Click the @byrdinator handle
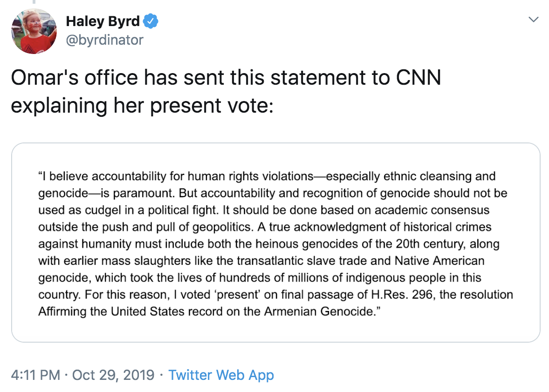The width and height of the screenshot is (549, 392). pos(104,40)
